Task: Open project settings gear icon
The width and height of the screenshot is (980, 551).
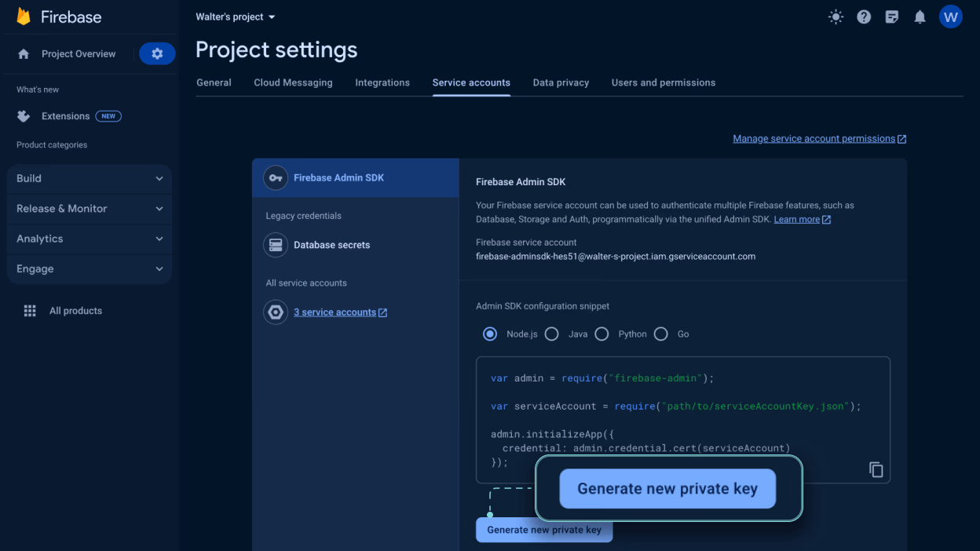Action: pyautogui.click(x=157, y=53)
